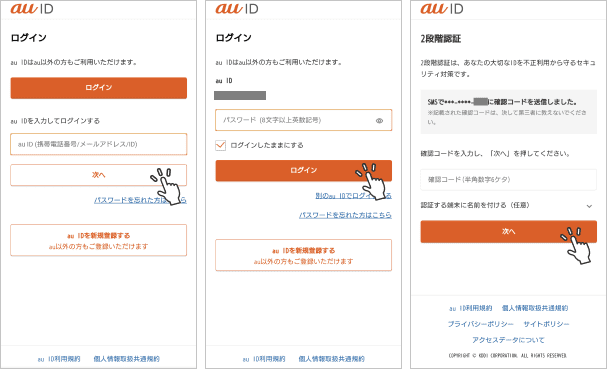Click au IDを新規登録する on the password screen
Viewport: 607px width, 369px height.
click(304, 255)
